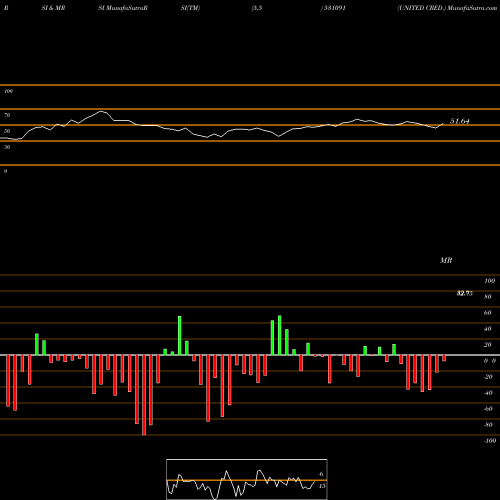Click the MR label above the histogram

446,260
